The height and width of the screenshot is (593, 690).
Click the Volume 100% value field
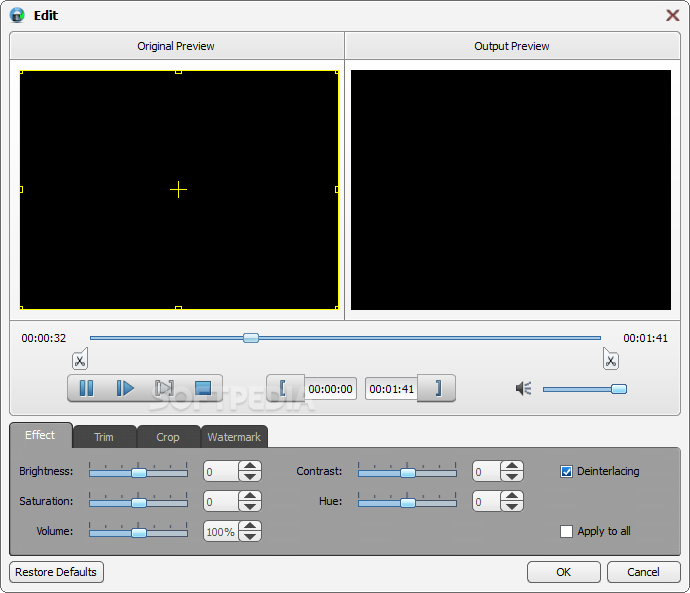(221, 531)
